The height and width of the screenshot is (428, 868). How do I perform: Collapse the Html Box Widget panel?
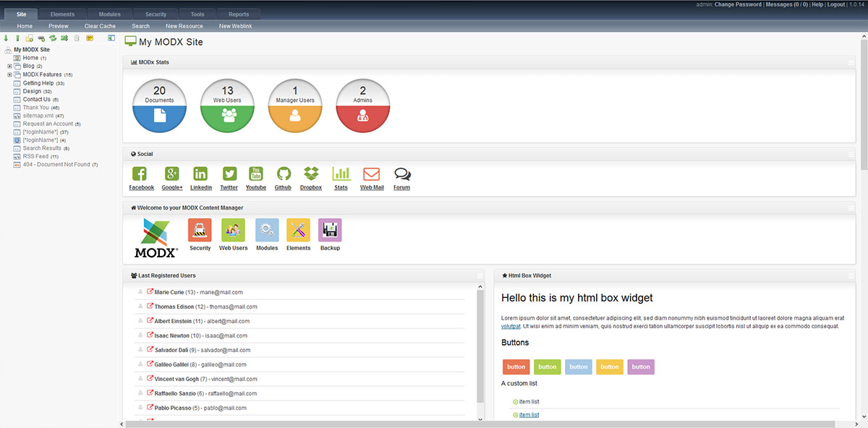click(x=851, y=275)
